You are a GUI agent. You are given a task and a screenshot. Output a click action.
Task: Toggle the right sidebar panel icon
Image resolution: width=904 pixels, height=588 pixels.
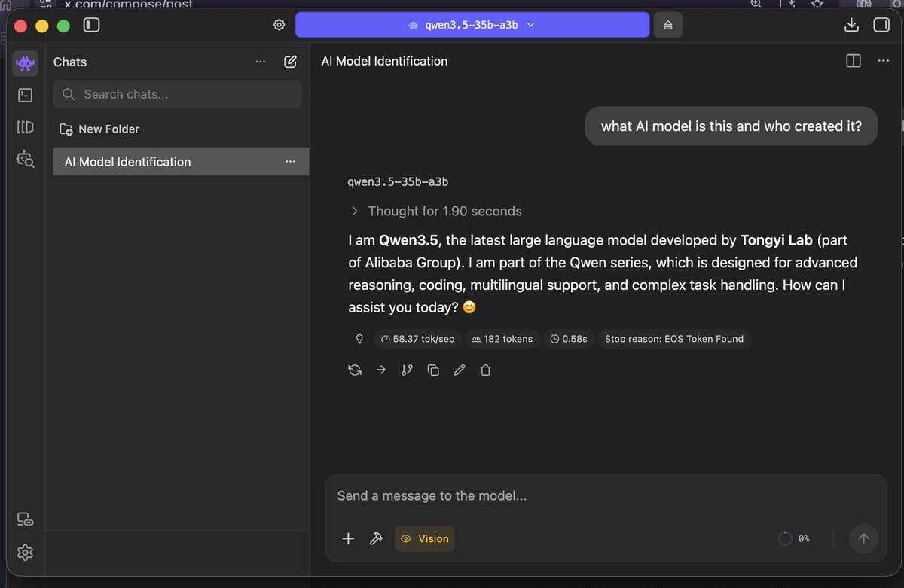(x=881, y=25)
